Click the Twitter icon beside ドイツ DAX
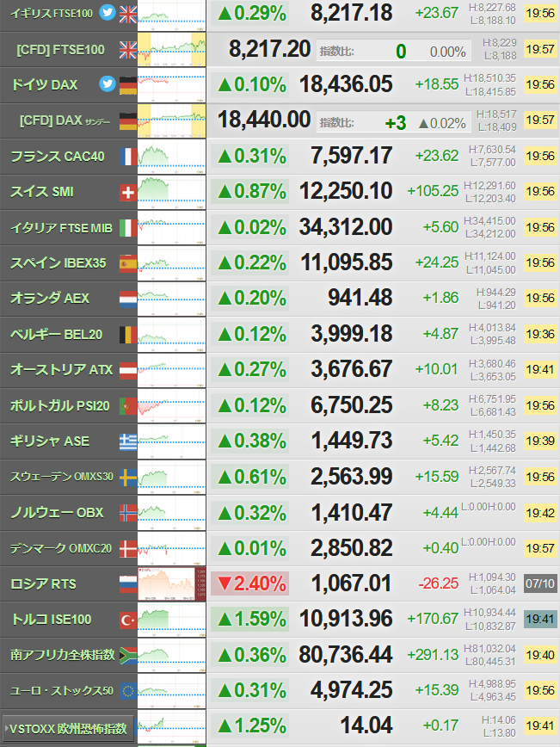The width and height of the screenshot is (560, 747). (x=108, y=83)
